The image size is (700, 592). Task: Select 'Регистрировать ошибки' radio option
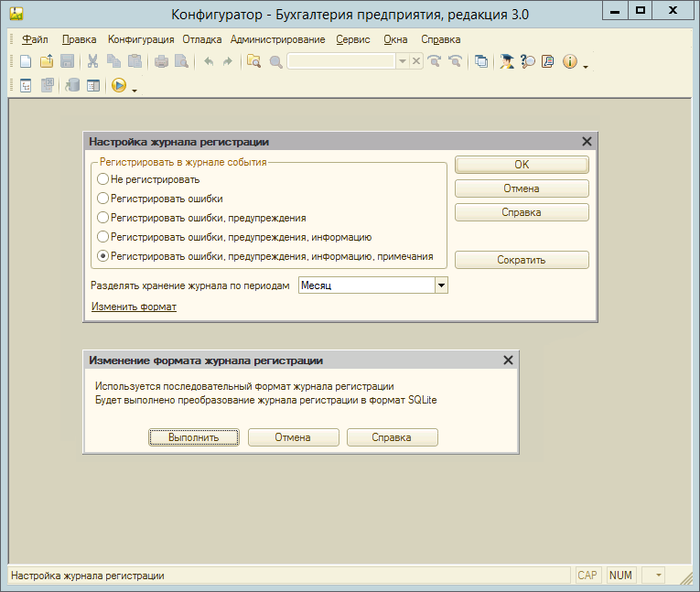[x=103, y=199]
